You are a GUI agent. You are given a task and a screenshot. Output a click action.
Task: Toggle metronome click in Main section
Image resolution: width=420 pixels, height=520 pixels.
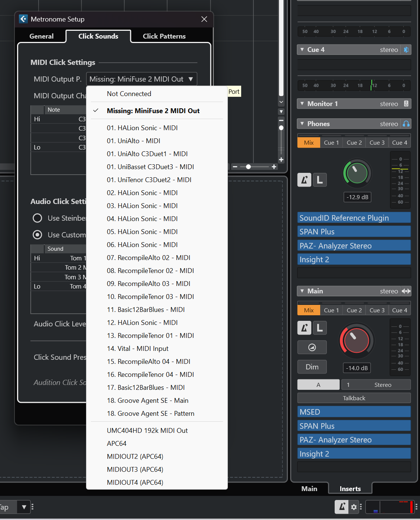tap(304, 328)
